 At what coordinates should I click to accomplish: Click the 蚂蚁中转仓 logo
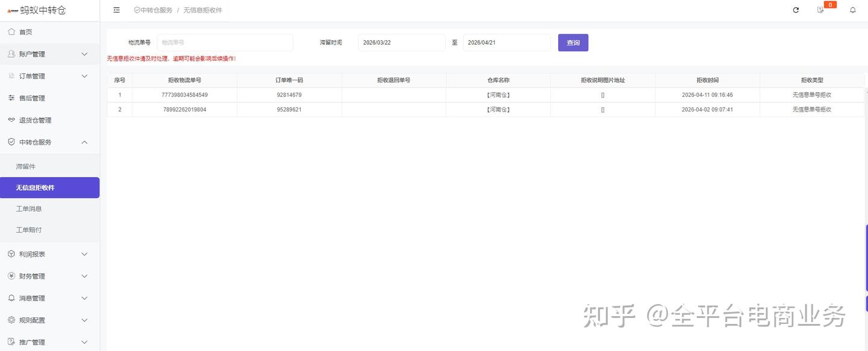pos(37,10)
